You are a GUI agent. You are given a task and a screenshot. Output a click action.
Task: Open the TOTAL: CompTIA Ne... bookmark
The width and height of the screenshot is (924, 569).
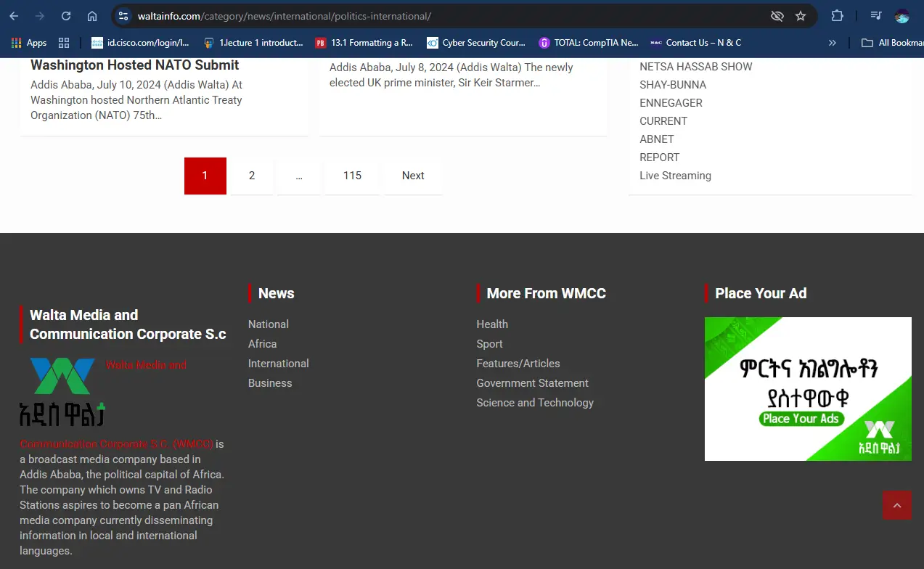589,43
